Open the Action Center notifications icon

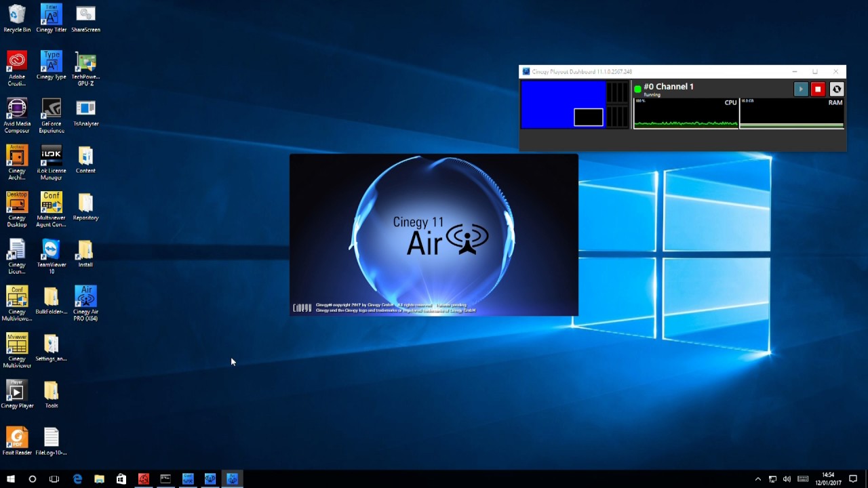point(853,479)
